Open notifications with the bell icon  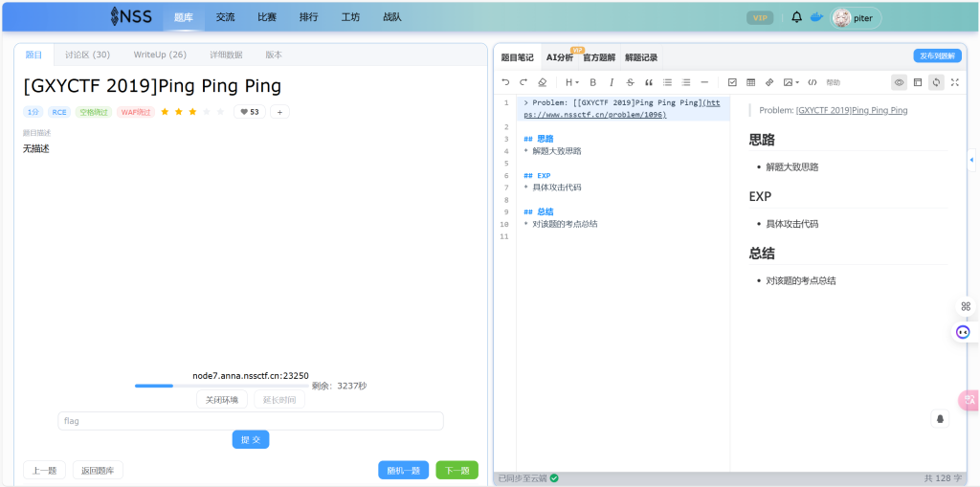(x=796, y=17)
